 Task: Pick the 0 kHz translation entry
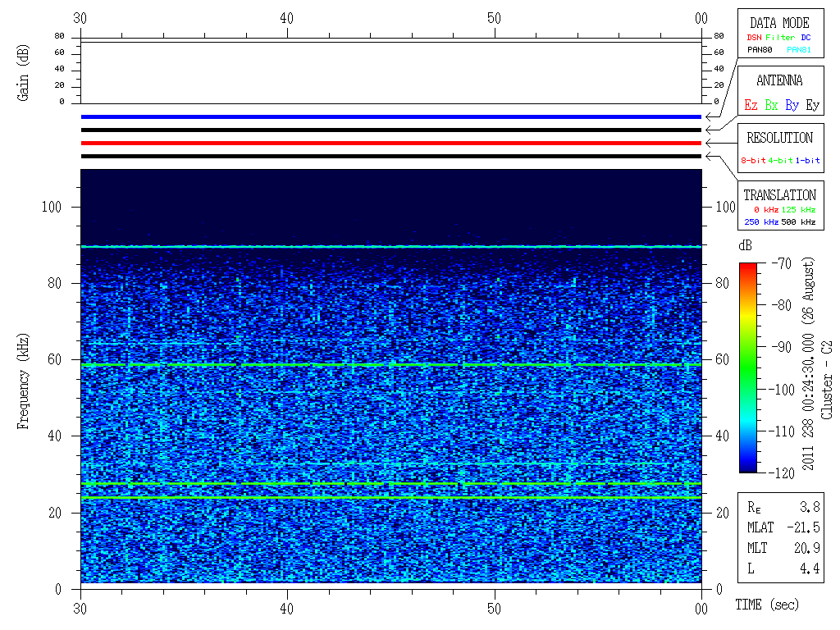pyautogui.click(x=765, y=210)
